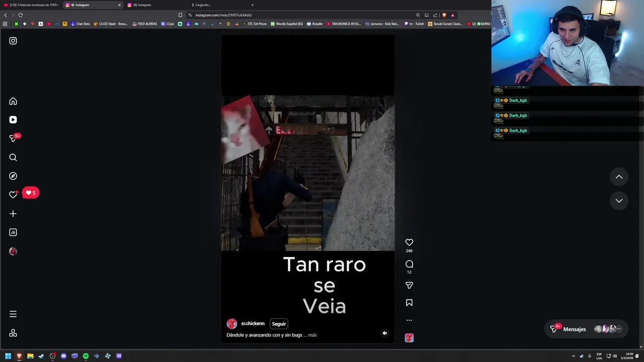Toggle the reel sound speaker button
This screenshot has height=362, width=644.
(385, 333)
